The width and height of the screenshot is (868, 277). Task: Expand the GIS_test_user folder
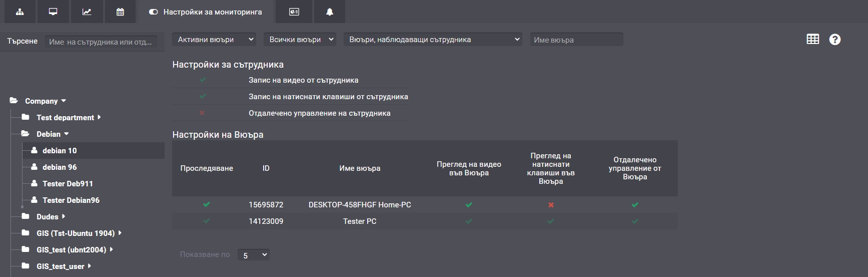pyautogui.click(x=89, y=266)
